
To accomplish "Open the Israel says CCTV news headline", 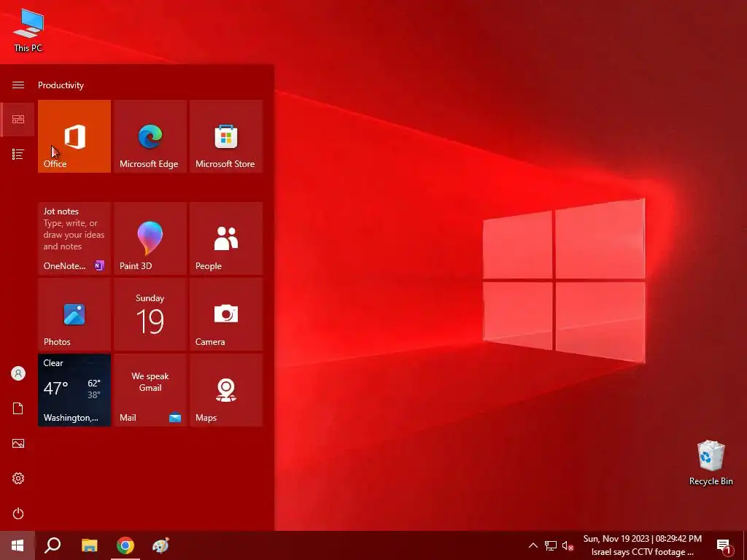I will [x=642, y=553].
